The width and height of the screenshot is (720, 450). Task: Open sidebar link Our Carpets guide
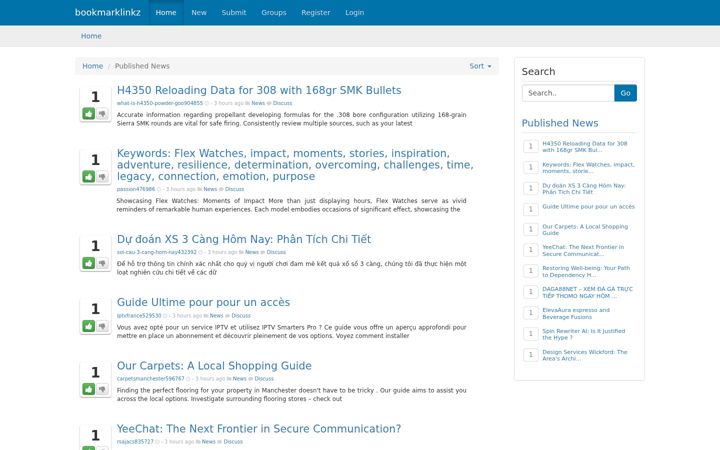[585, 230]
